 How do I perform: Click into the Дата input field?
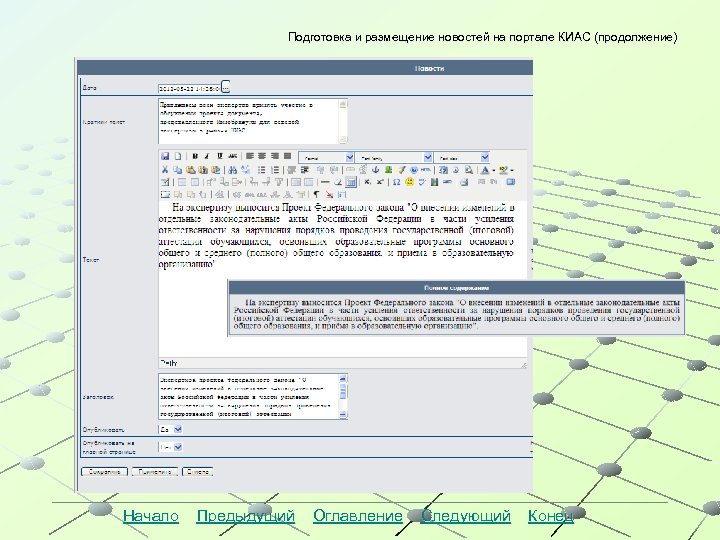[190, 88]
